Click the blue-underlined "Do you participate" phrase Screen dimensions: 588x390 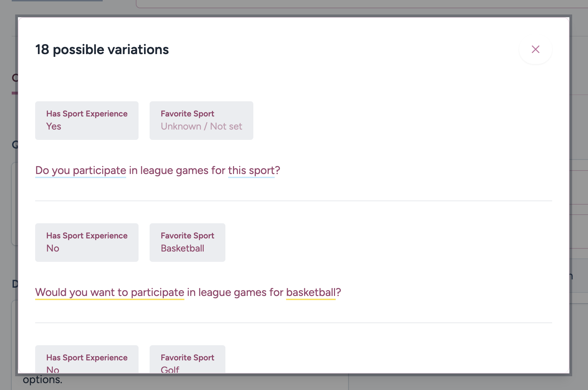(81, 170)
